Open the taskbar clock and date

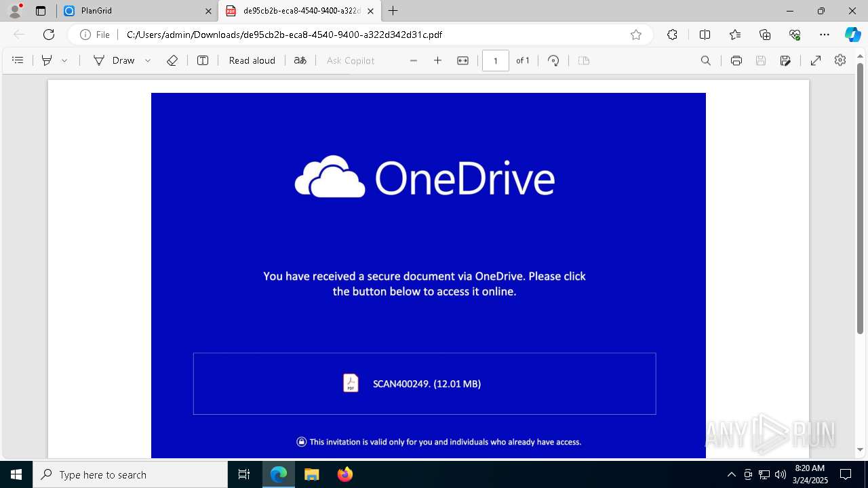click(810, 474)
